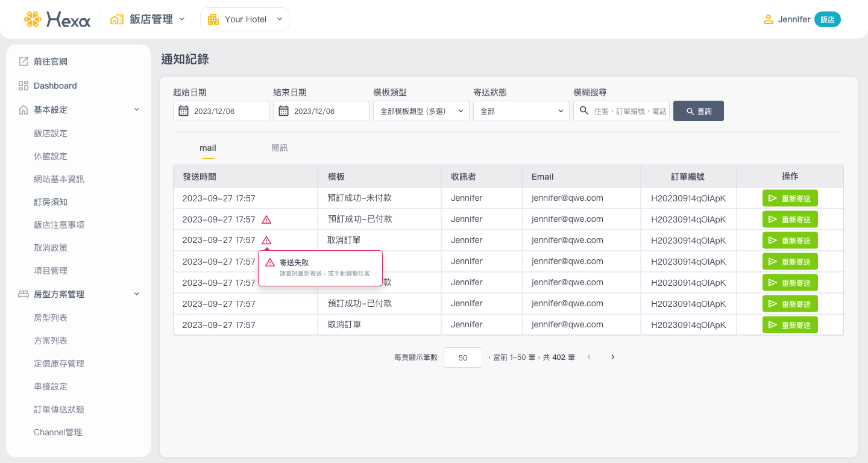The height and width of the screenshot is (463, 868).
Task: Click the warning triangle on the 取消訂單 row
Action: 266,240
